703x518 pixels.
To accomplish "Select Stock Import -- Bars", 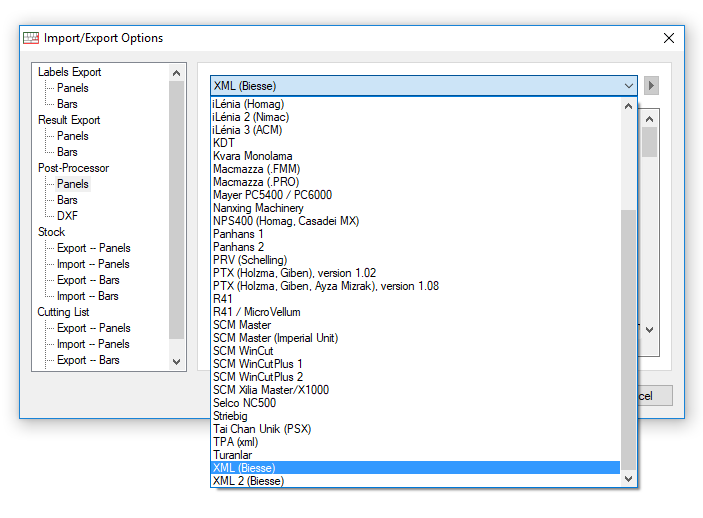I will (88, 296).
